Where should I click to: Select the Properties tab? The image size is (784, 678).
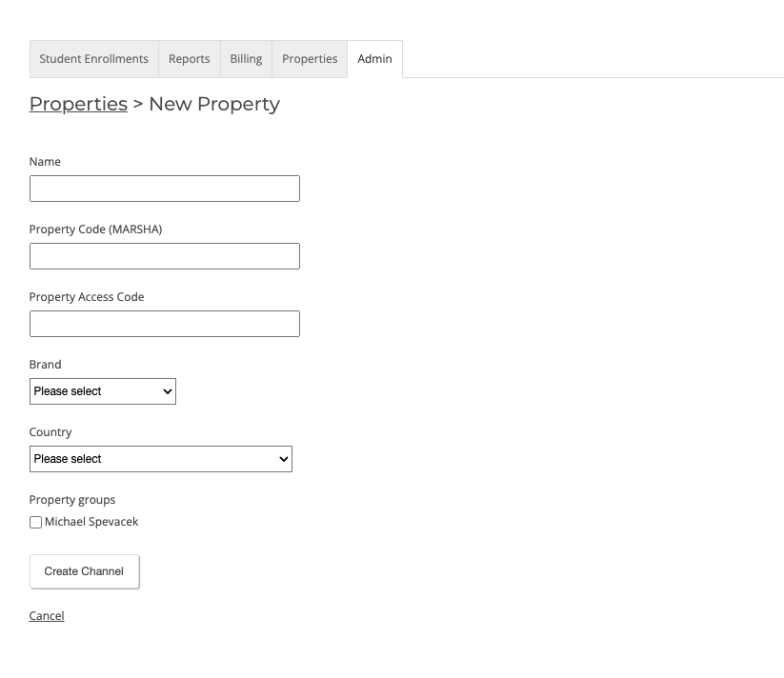coord(310,59)
